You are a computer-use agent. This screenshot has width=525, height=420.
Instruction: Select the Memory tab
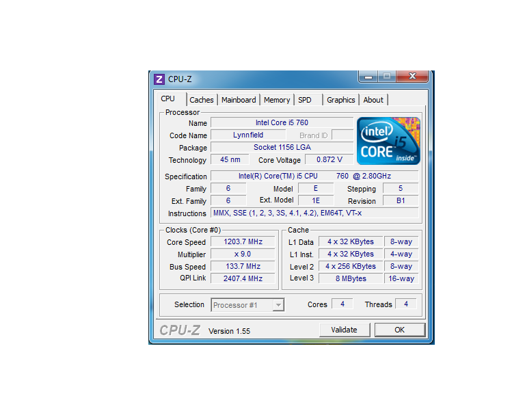point(277,100)
